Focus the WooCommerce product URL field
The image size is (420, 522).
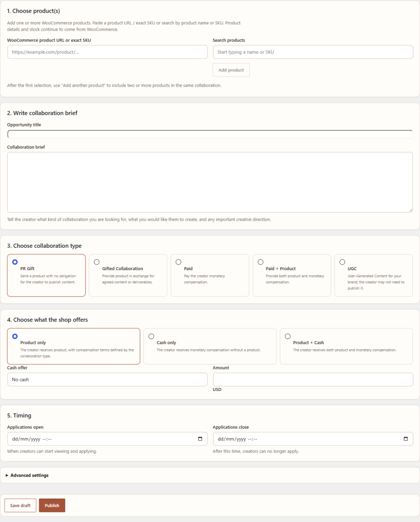pyautogui.click(x=108, y=52)
